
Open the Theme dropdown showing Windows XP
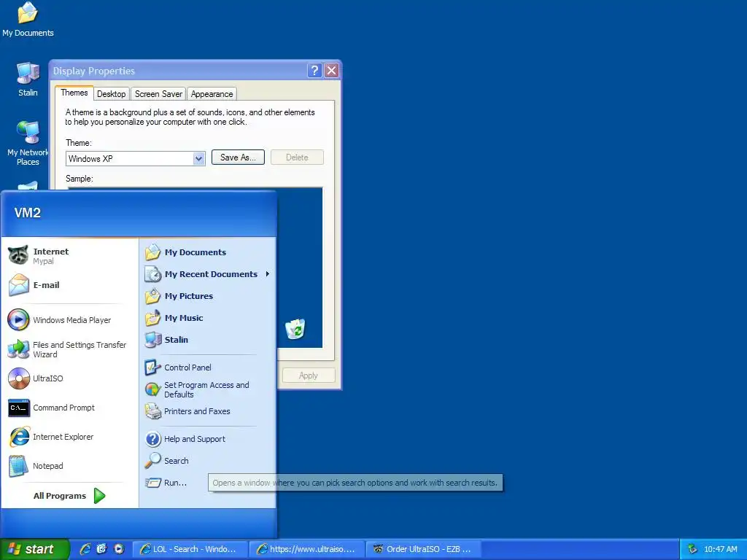[135, 158]
